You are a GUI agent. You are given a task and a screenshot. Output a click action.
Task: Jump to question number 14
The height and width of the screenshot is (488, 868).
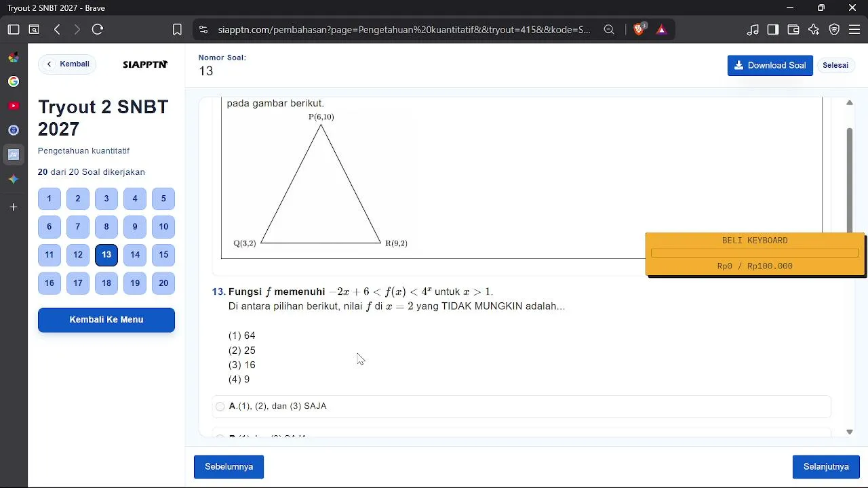(x=135, y=255)
